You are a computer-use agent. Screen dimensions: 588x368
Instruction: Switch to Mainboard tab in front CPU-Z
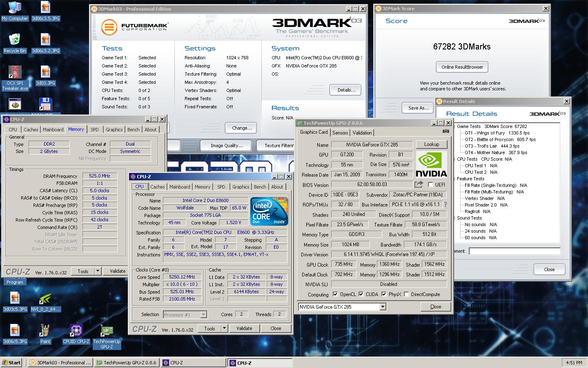pos(180,186)
